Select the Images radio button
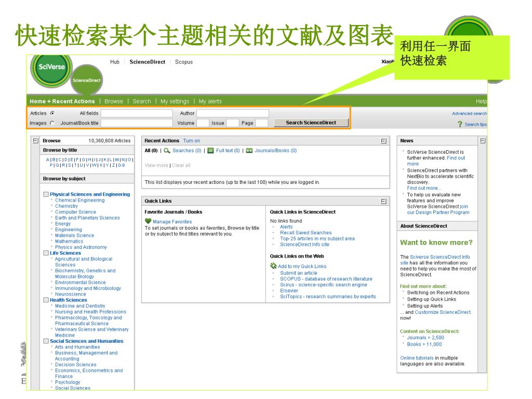The width and height of the screenshot is (532, 399). [x=52, y=123]
